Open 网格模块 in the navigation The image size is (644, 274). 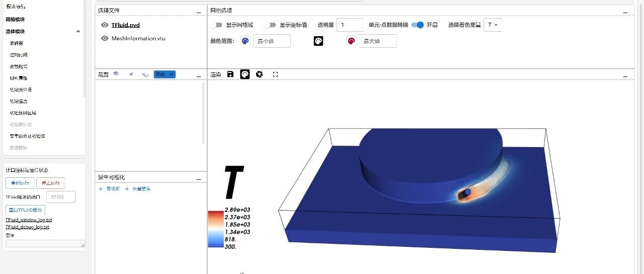pyautogui.click(x=15, y=19)
